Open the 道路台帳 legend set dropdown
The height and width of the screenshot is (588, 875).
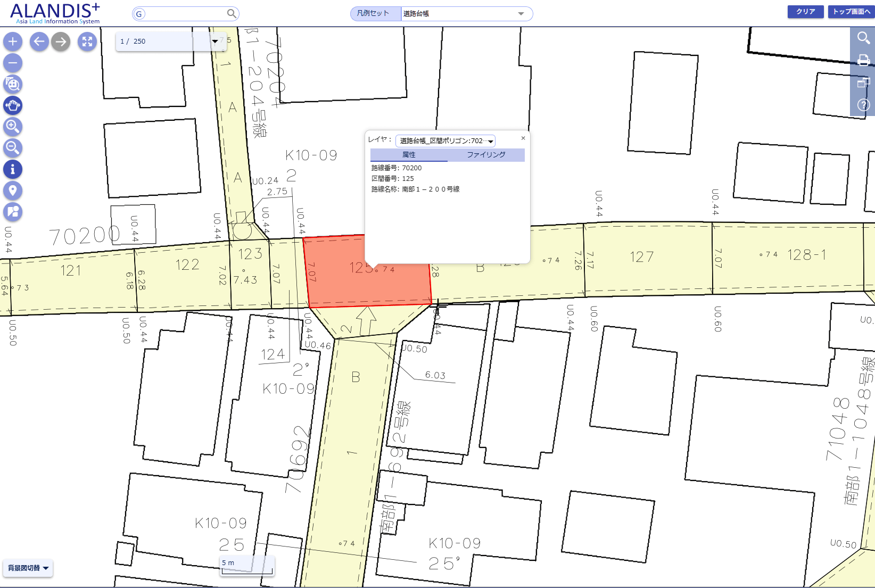coord(466,14)
